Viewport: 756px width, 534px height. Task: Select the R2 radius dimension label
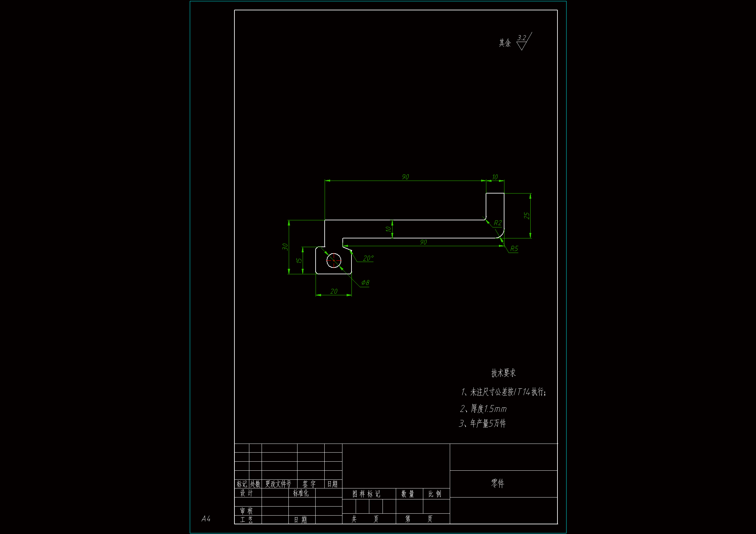498,223
